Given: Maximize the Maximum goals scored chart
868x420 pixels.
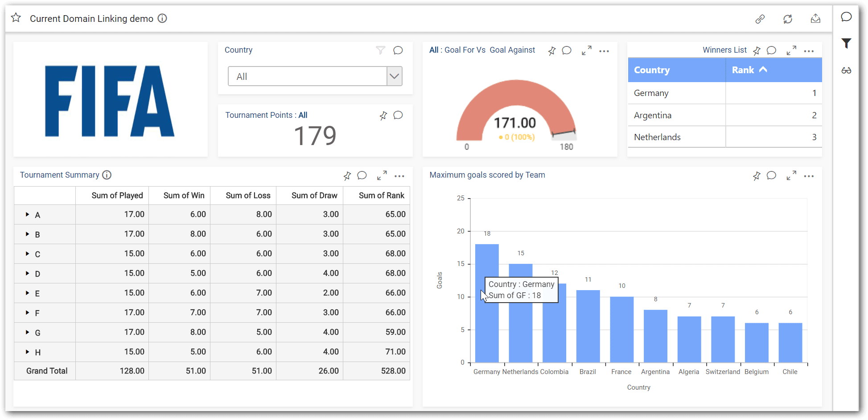Looking at the screenshot, I should click(791, 175).
